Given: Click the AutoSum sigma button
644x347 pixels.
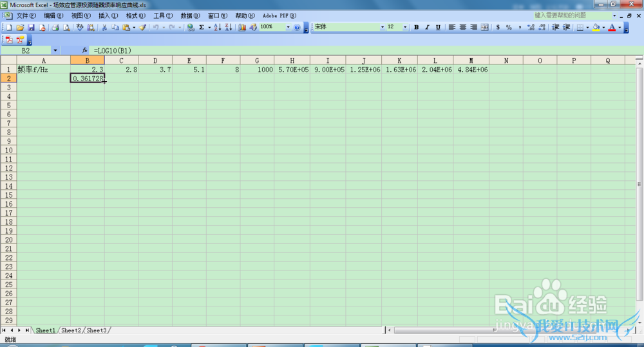Looking at the screenshot, I should click(x=202, y=27).
